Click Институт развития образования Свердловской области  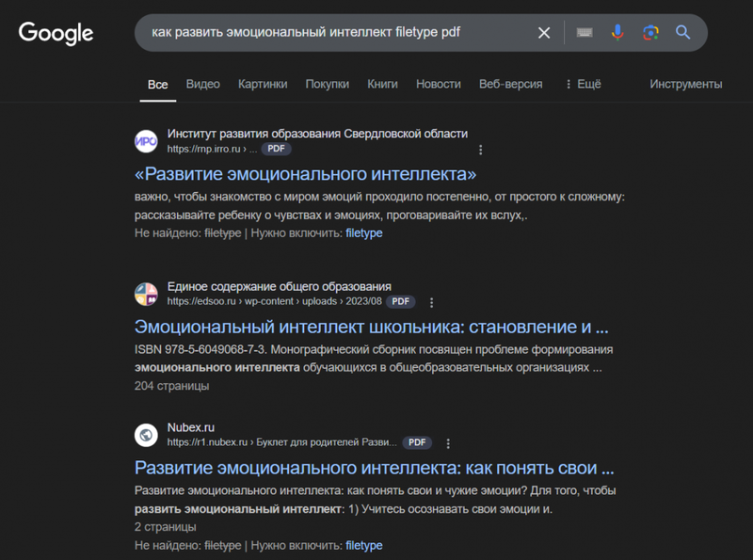(317, 134)
